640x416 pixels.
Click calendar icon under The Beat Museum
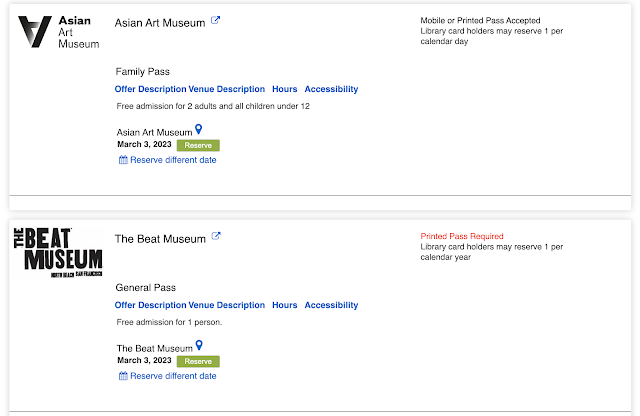click(123, 376)
